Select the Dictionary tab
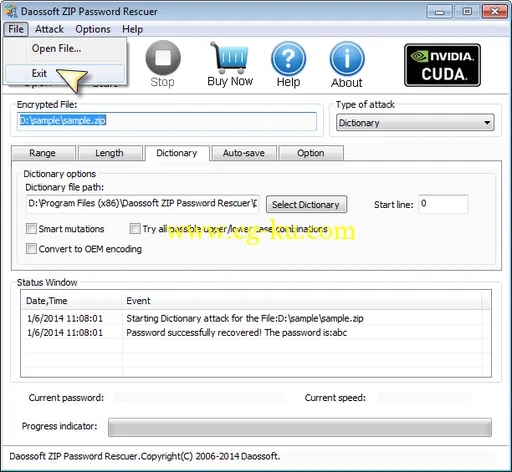Viewport: 512px width, 472px height. click(x=177, y=153)
